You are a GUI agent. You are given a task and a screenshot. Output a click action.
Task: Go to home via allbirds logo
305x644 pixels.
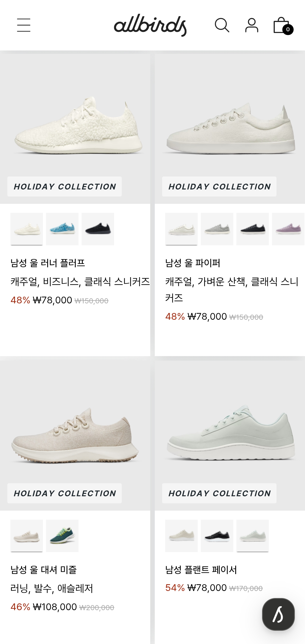(x=150, y=25)
